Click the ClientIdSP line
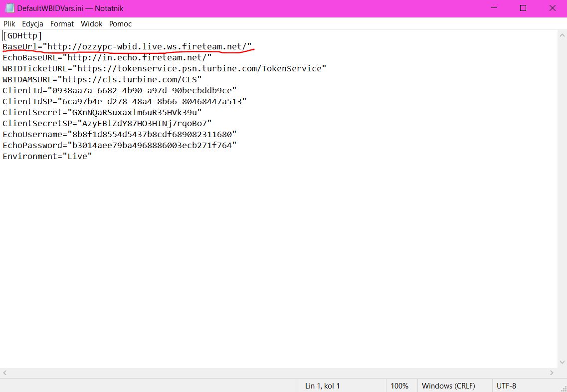The height and width of the screenshot is (392, 567). [125, 101]
